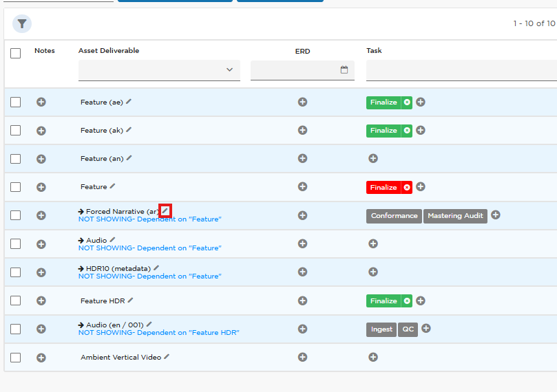This screenshot has width=557, height=392.
Task: Check the Audio row checkbox
Action: [15, 243]
